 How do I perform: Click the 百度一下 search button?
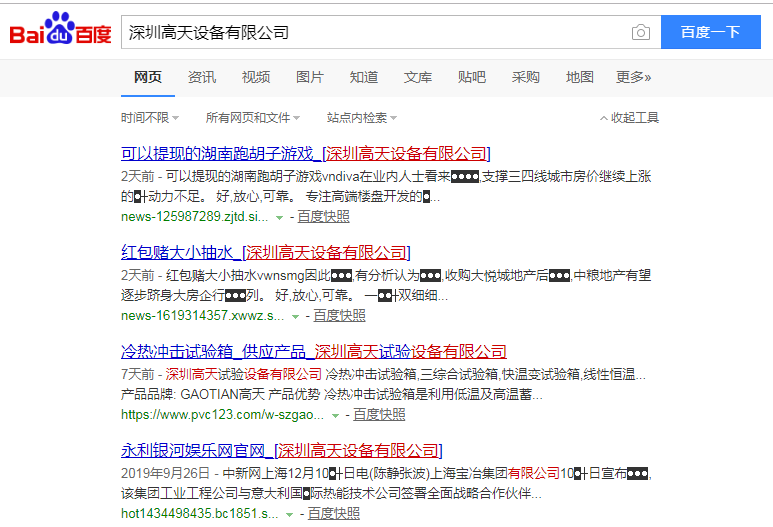[710, 32]
